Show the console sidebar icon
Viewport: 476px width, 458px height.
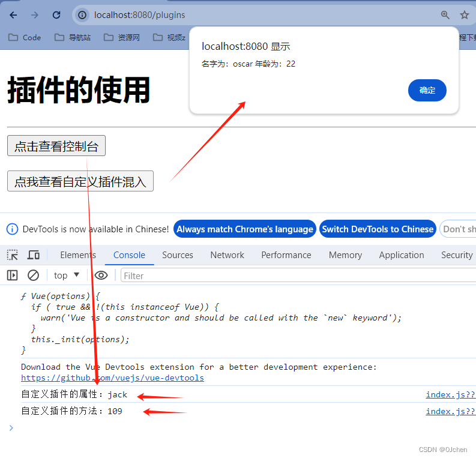12,276
